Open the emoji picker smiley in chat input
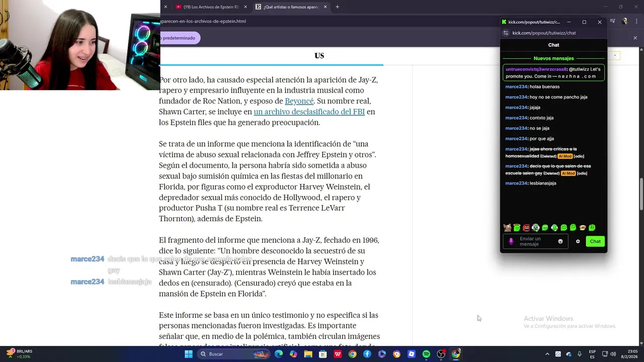The image size is (644, 362). tap(560, 241)
